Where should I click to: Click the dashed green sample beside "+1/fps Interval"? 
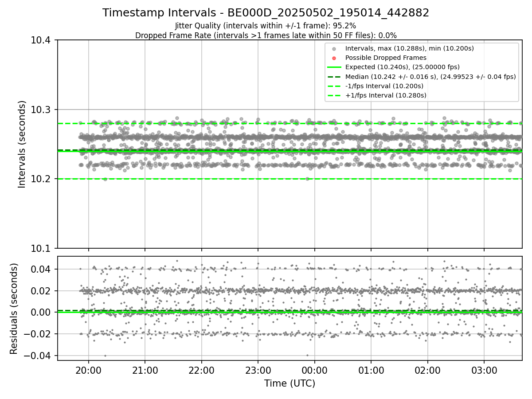click(x=334, y=96)
